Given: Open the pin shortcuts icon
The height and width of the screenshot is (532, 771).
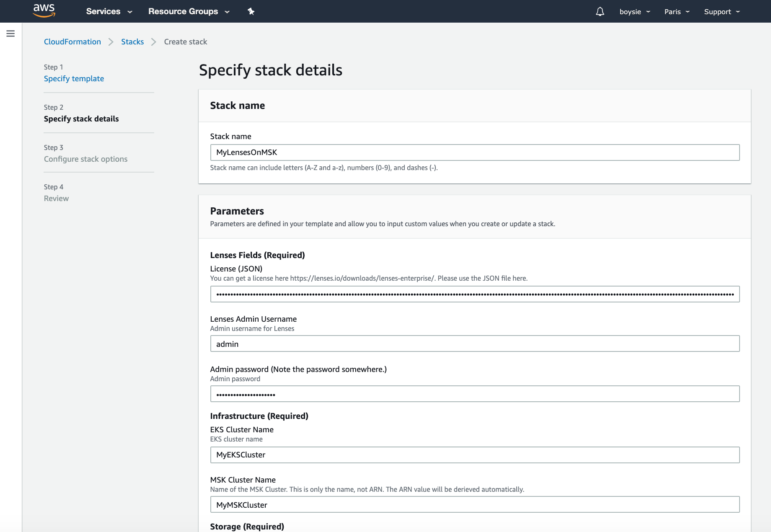Looking at the screenshot, I should pyautogui.click(x=251, y=11).
